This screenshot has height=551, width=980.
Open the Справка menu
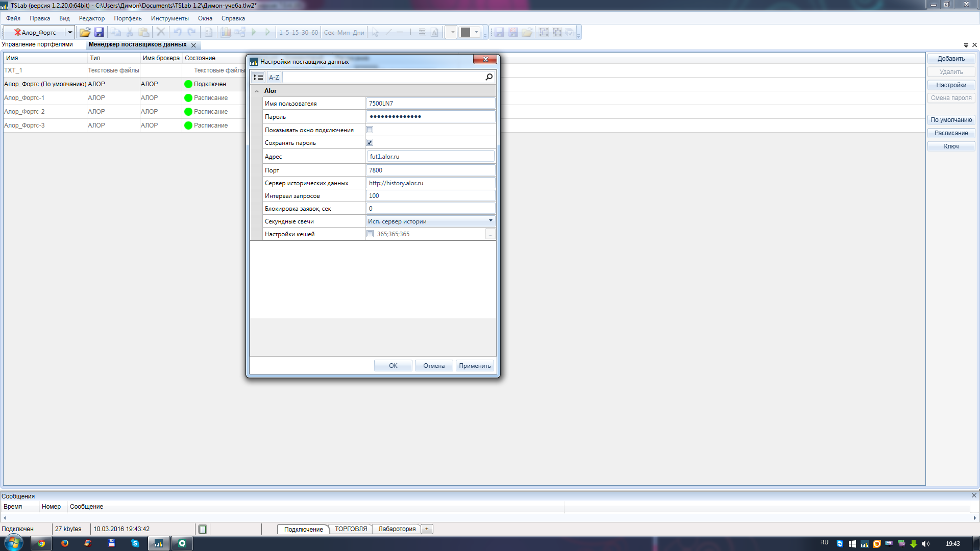pyautogui.click(x=233, y=18)
